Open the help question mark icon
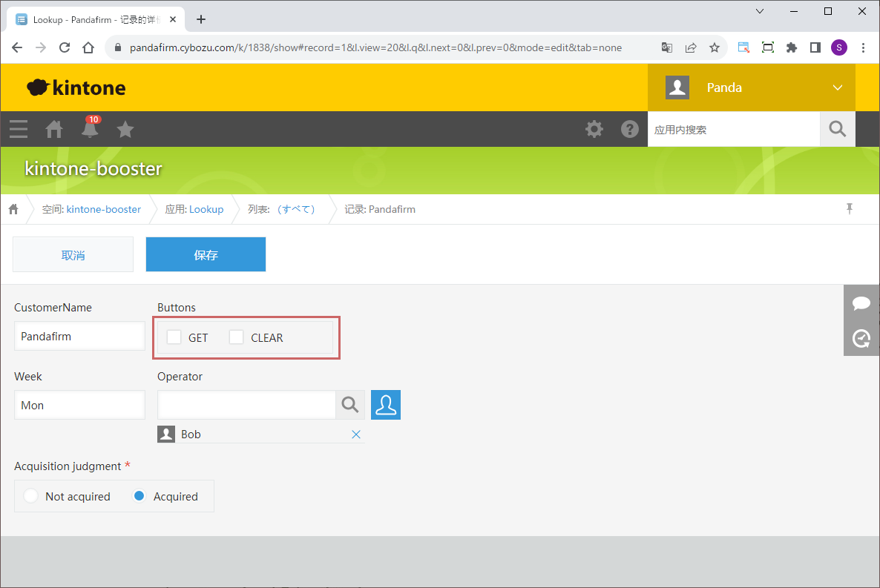The width and height of the screenshot is (880, 588). 630,129
